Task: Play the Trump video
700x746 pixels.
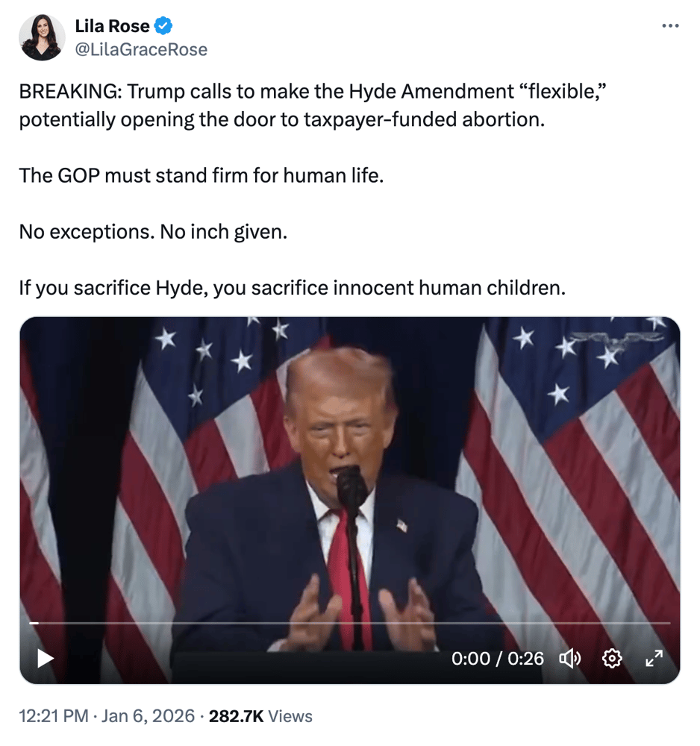Action: tap(46, 658)
